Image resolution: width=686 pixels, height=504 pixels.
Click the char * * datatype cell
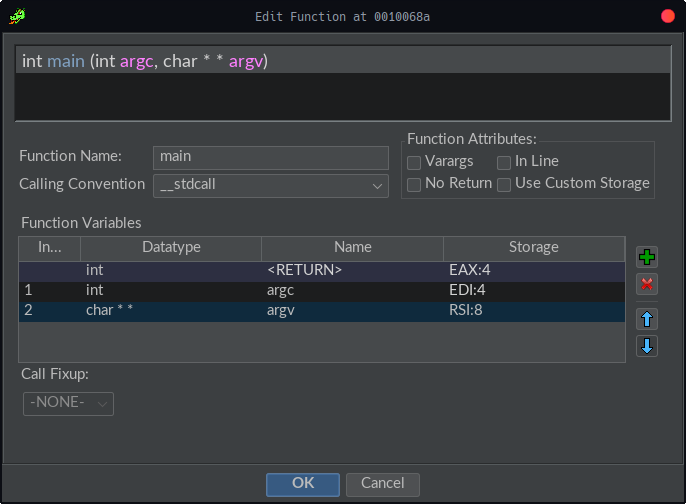[171, 312]
